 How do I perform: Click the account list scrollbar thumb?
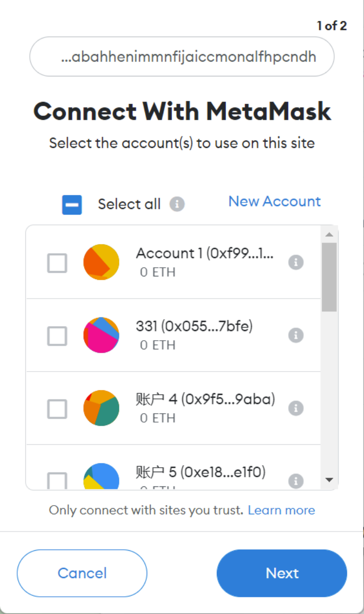[329, 277]
